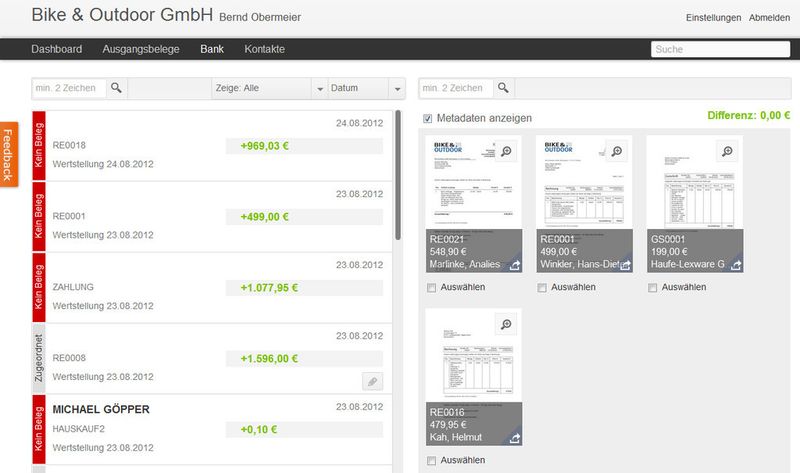
Task: Click the magnifier icon in right document search
Action: coord(503,88)
